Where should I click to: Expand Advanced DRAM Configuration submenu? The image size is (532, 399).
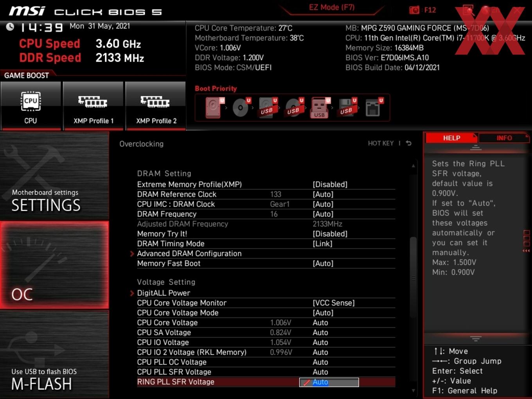click(189, 253)
